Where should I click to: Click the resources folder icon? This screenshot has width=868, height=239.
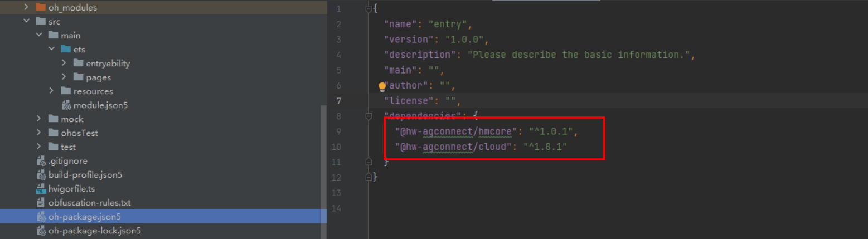tap(65, 91)
